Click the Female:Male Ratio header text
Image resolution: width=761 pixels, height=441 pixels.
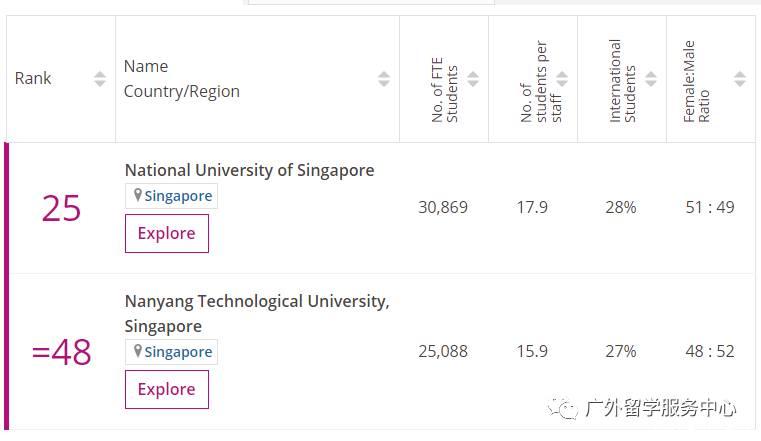tap(697, 80)
